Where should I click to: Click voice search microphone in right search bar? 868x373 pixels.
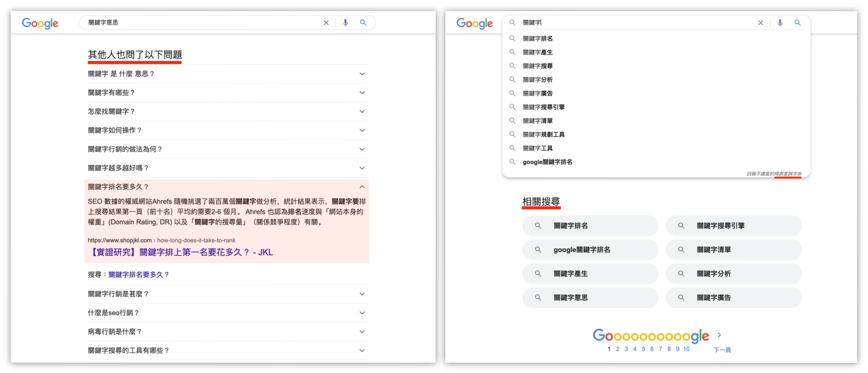pyautogui.click(x=780, y=23)
